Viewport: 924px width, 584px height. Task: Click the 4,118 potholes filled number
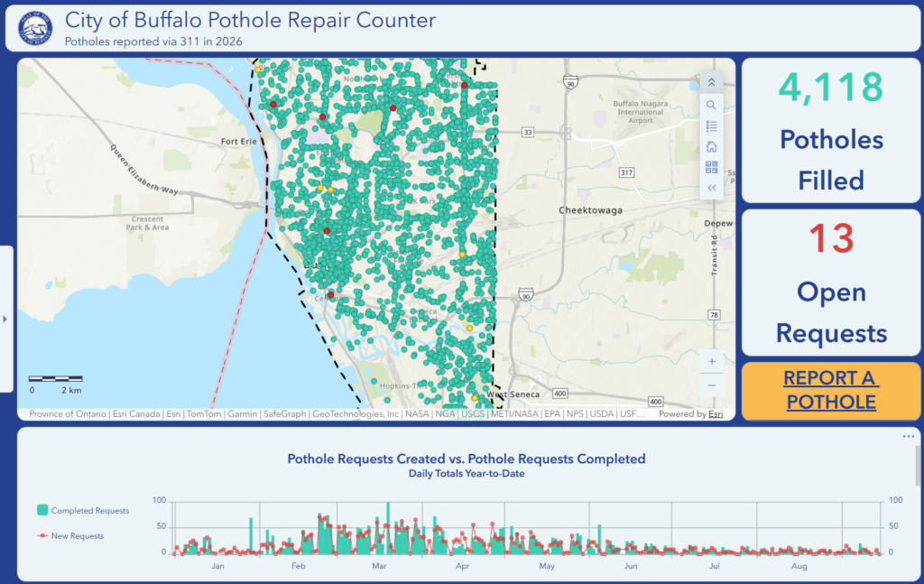pos(831,88)
